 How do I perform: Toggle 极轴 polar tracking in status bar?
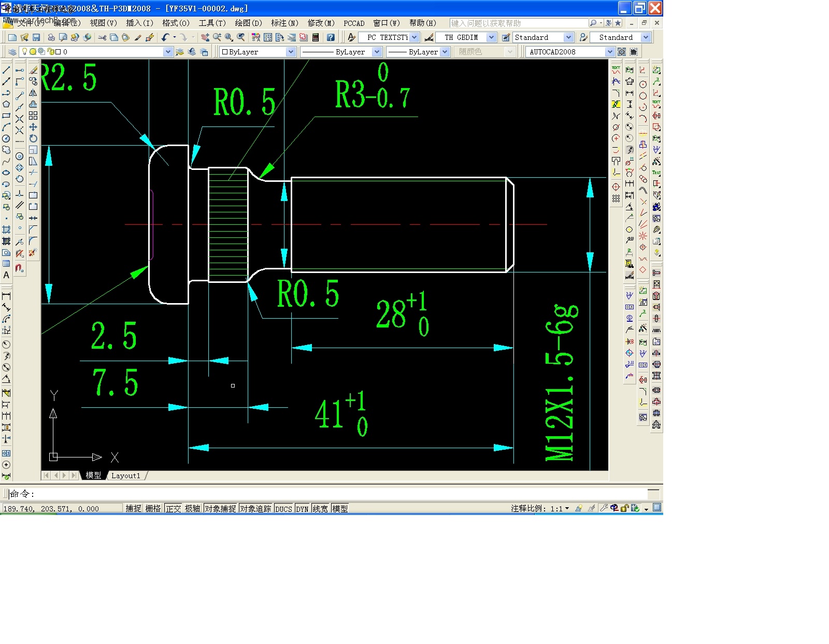point(193,509)
